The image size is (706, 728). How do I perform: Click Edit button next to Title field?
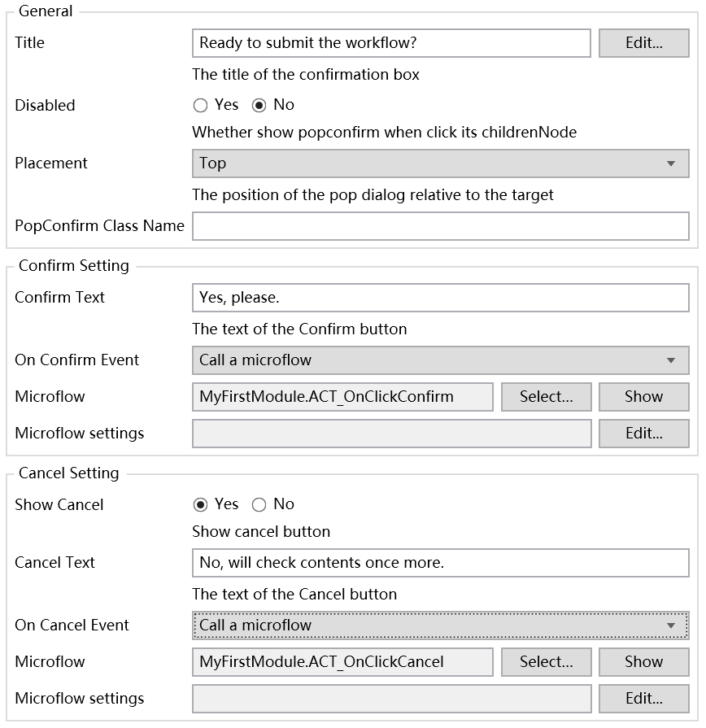click(643, 43)
